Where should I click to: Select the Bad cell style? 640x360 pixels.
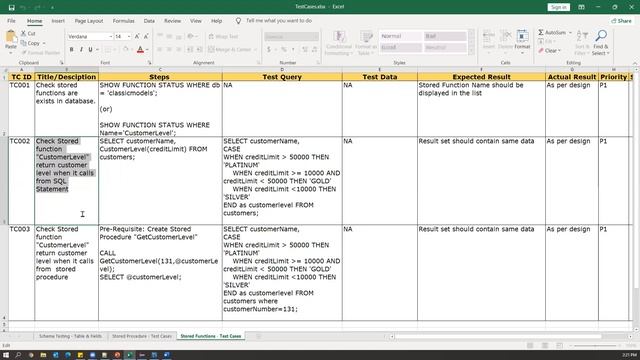point(445,36)
